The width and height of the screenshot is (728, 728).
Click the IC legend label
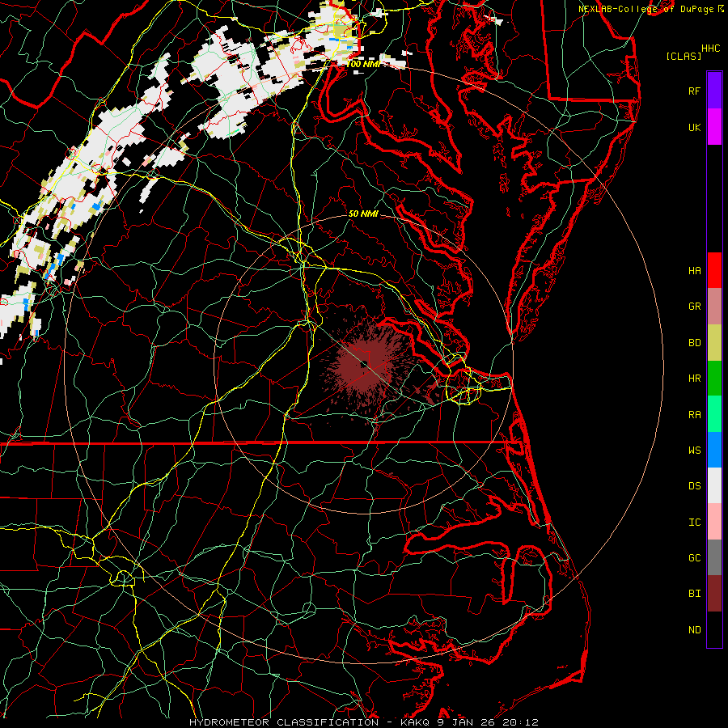click(x=695, y=523)
